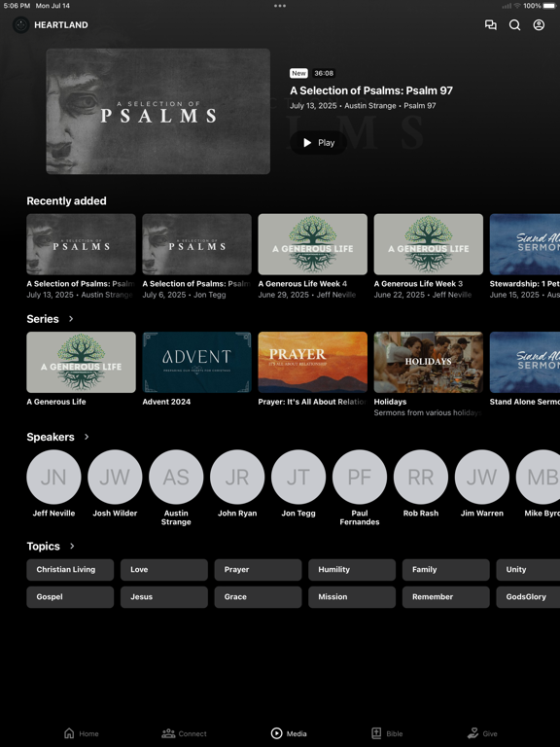Select speaker Rob Rash avatar
Image resolution: width=560 pixels, height=747 pixels.
[421, 477]
